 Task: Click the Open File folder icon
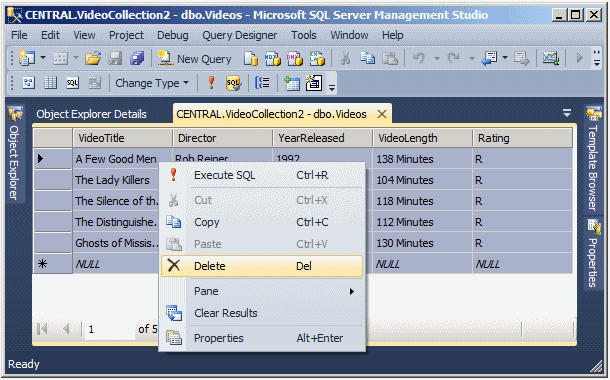pos(93,59)
